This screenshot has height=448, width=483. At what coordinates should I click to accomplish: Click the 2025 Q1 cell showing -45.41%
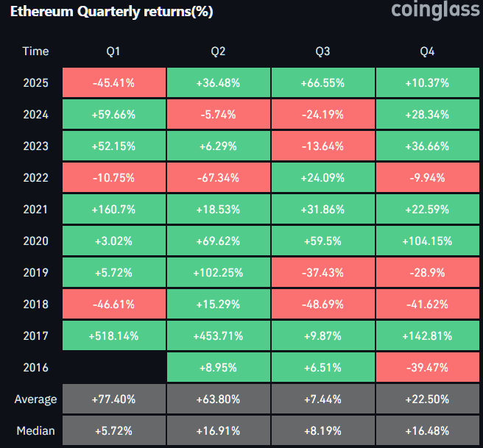[x=113, y=83]
